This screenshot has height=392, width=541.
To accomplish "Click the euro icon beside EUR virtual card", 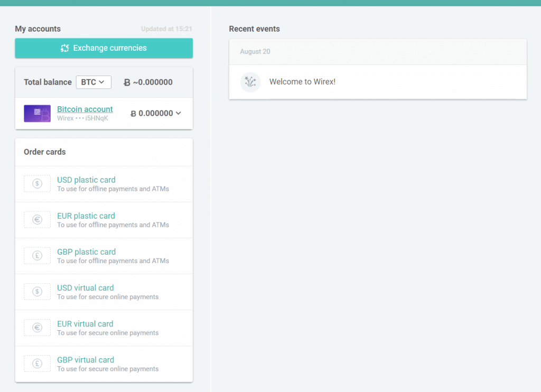I will 38,328.
